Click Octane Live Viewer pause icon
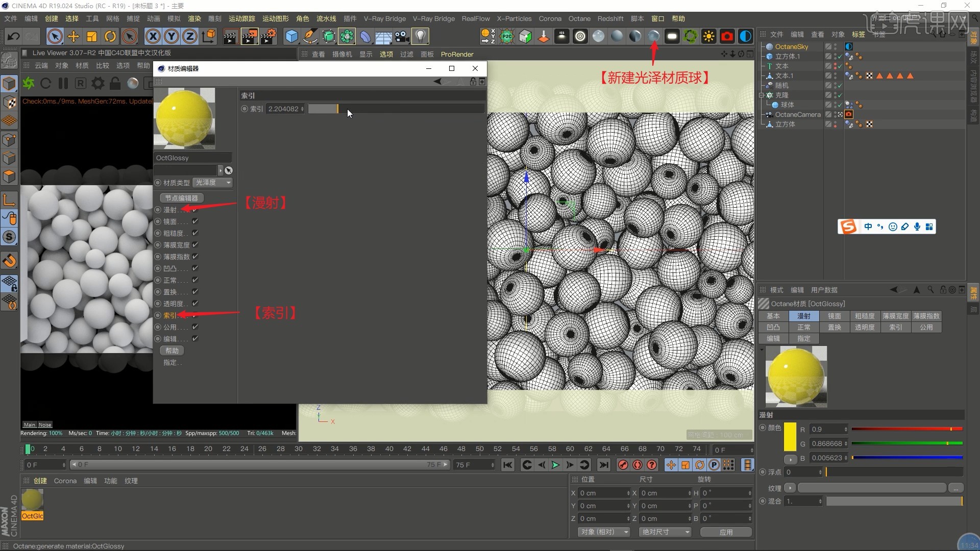The width and height of the screenshot is (980, 551). click(x=63, y=83)
